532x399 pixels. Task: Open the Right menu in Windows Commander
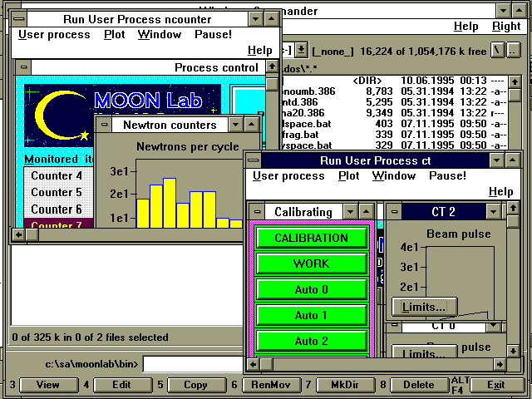(505, 26)
